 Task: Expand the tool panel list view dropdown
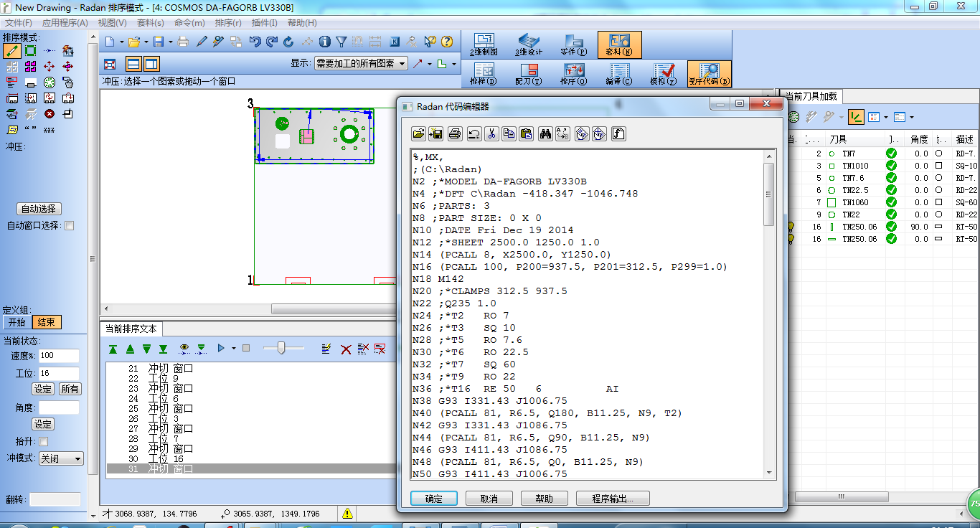886,117
